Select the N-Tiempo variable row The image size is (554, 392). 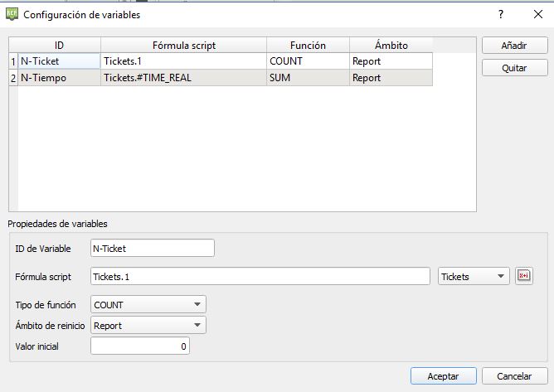click(58, 78)
